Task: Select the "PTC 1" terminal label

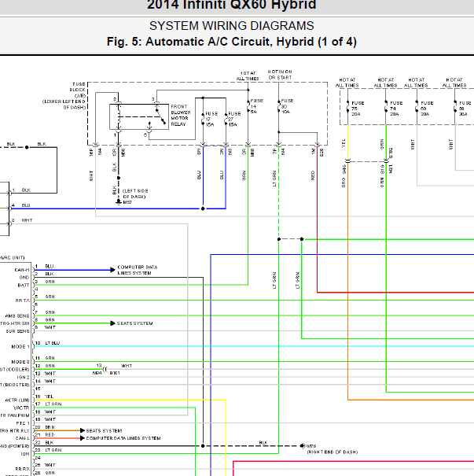Action: (23, 423)
